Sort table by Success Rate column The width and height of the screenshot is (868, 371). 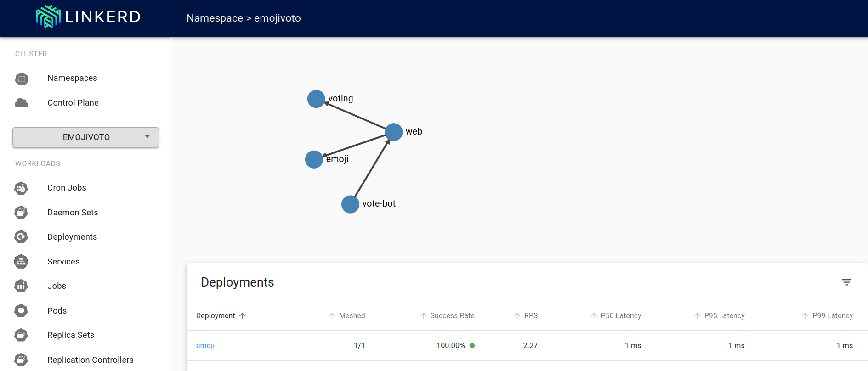pos(452,316)
